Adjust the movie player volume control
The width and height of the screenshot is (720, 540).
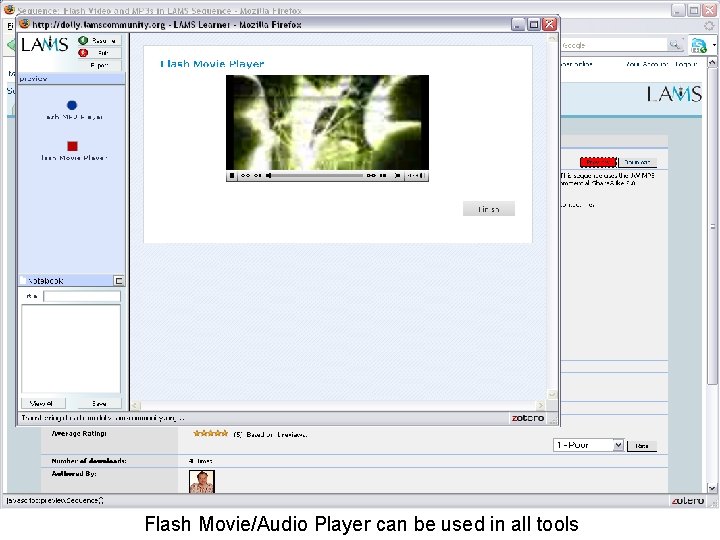(x=416, y=175)
